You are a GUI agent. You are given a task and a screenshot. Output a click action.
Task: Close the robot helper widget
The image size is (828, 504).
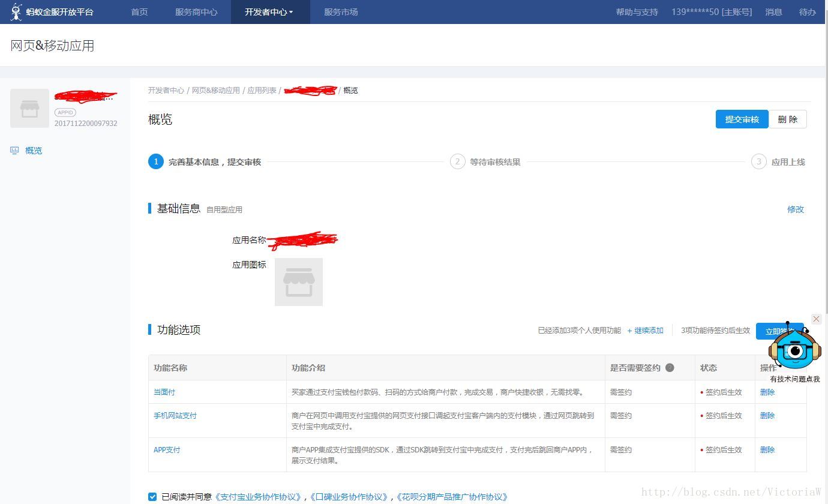point(816,319)
